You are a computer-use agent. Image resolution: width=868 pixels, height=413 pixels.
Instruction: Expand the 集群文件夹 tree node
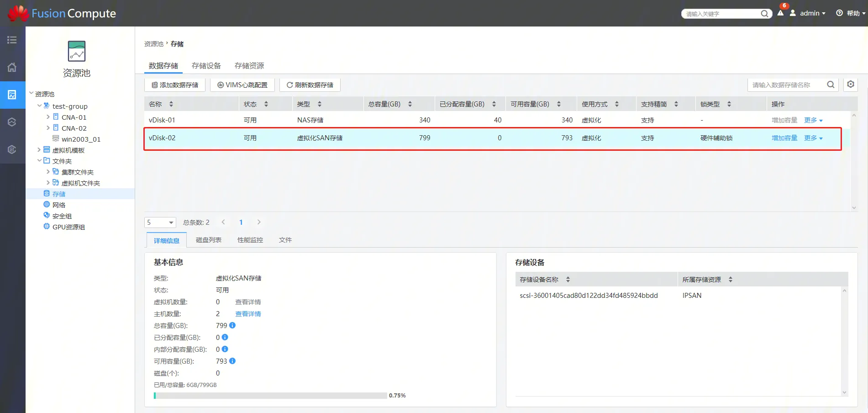[48, 172]
